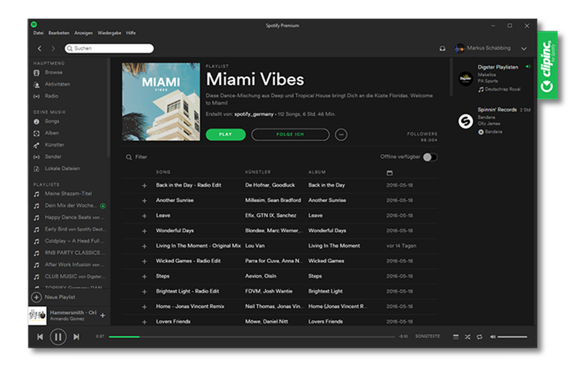
Task: Open the Datei menu
Action: (x=38, y=33)
